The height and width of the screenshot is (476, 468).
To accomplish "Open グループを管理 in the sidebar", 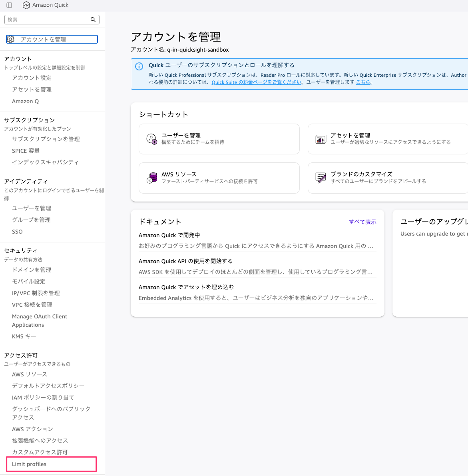I will point(31,220).
